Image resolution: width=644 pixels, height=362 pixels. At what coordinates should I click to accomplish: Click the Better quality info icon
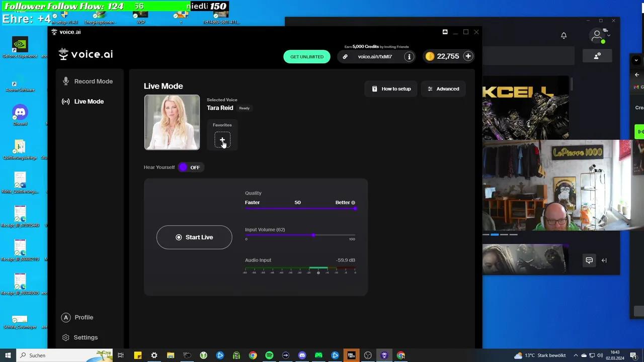(353, 203)
